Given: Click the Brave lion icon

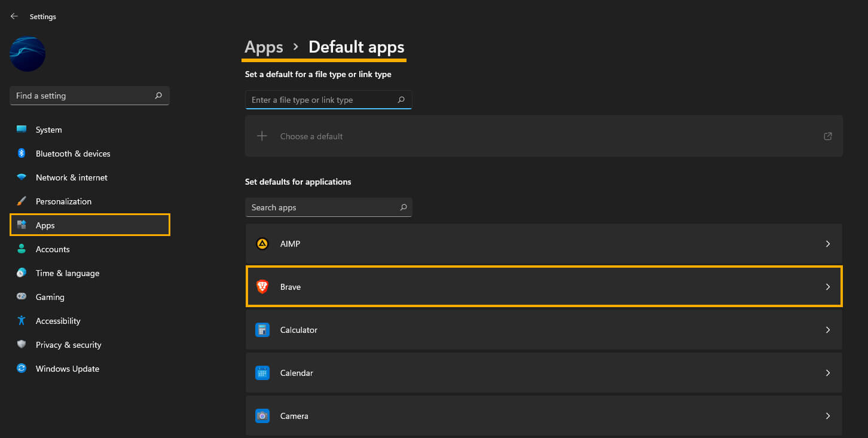Looking at the screenshot, I should 262,287.
